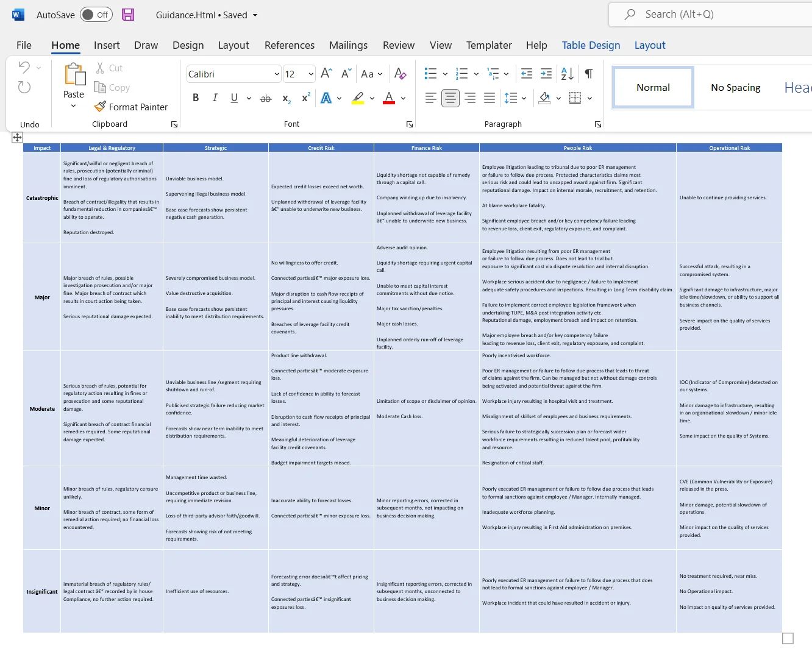
Task: Toggle AutoSave switch
Action: tap(96, 15)
